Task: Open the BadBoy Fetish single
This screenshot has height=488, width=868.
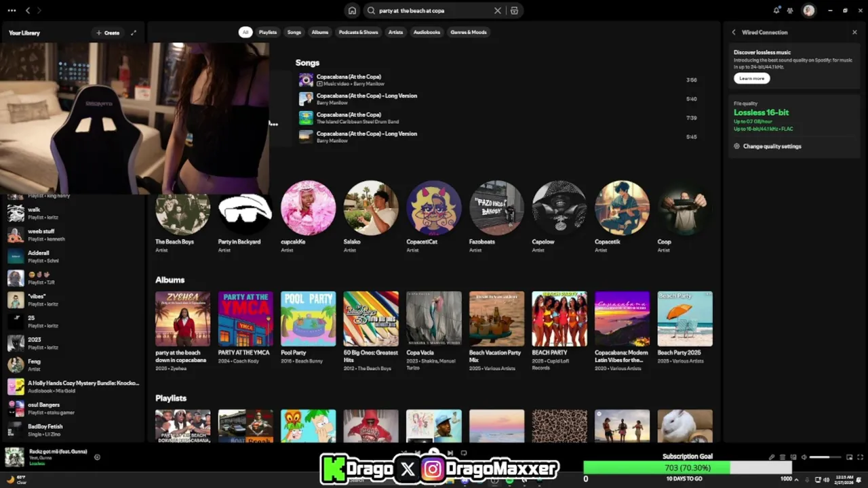Action: 73,430
